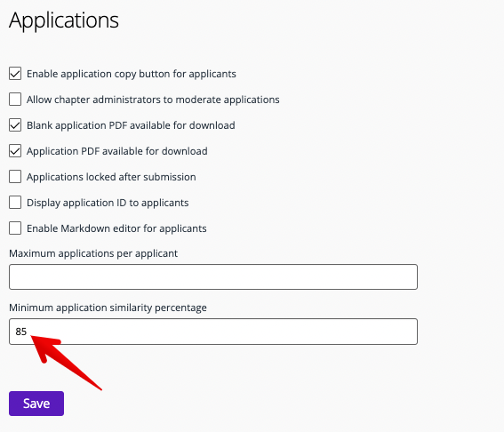The image size is (504, 432).
Task: Click the 'Allow chapter administrators to moderate applications' label text
Action: [153, 100]
